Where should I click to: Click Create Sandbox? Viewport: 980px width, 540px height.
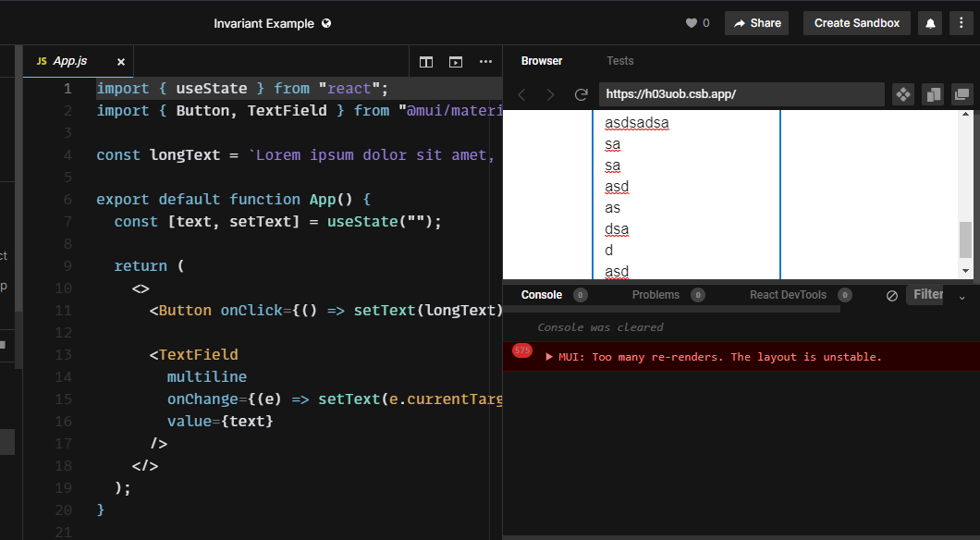click(856, 22)
